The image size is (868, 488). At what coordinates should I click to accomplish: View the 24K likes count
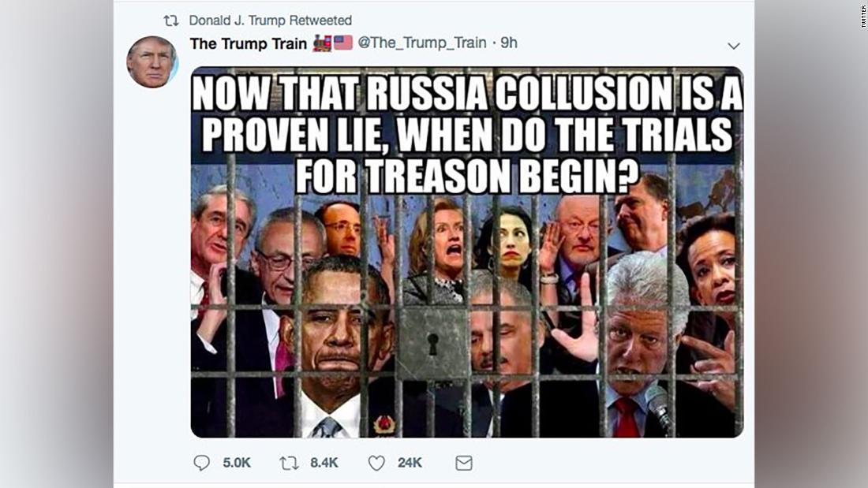click(x=410, y=463)
